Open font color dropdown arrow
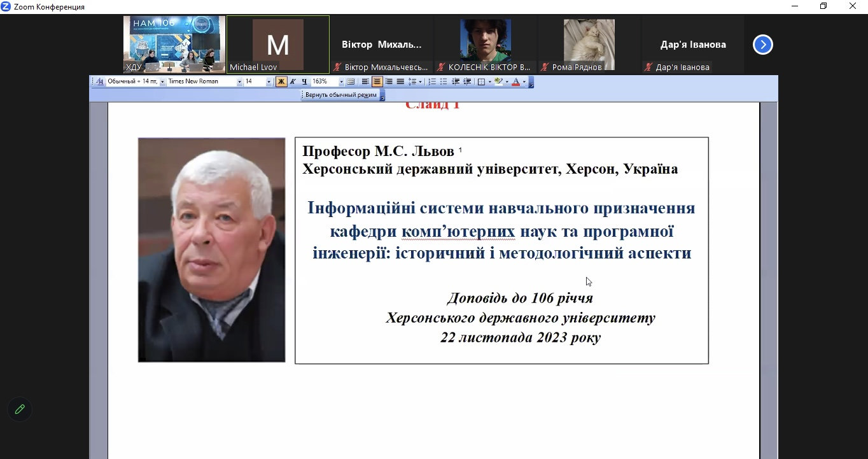This screenshot has width=868, height=459. [x=524, y=81]
